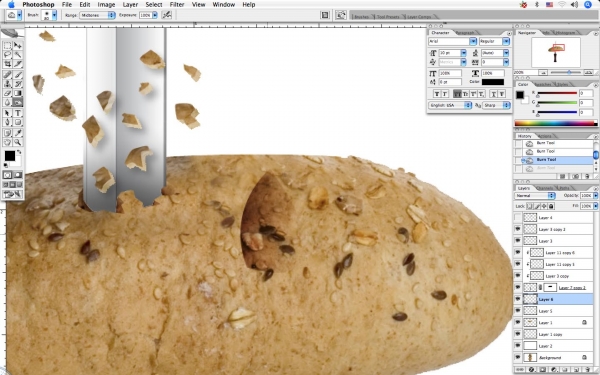Click the Character panel text color swatch

[493, 82]
